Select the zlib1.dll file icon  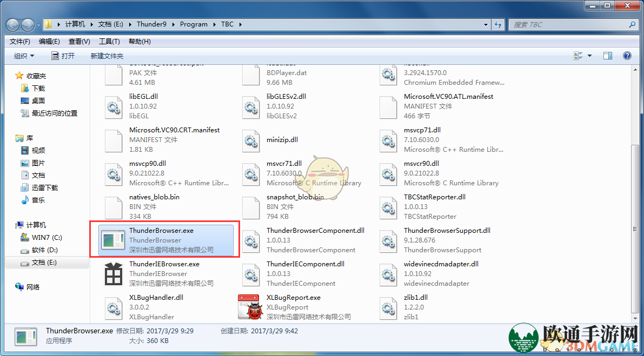tap(388, 307)
